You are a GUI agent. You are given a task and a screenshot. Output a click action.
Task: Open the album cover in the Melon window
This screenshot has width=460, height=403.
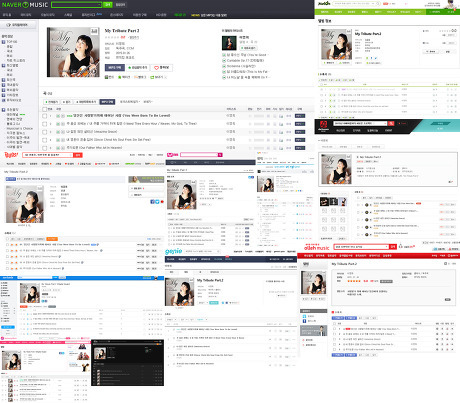coord(336,44)
